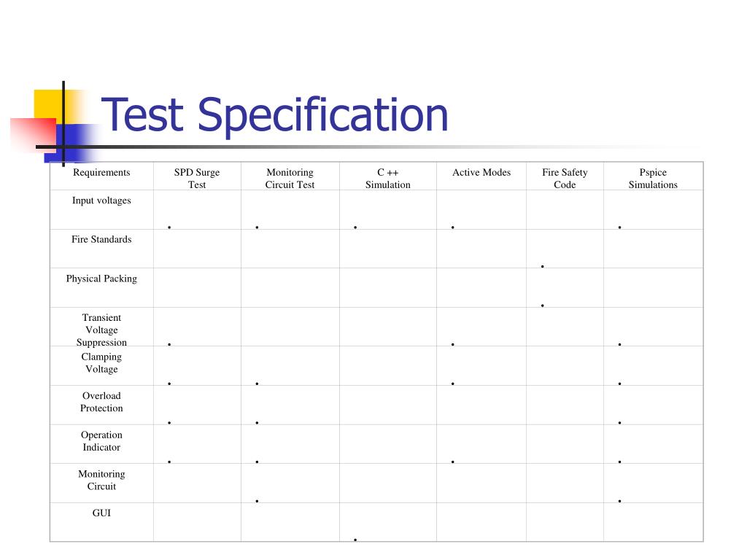Select the Overload Protection row label
Image resolution: width=747 pixels, height=560 pixels.
coord(101,402)
